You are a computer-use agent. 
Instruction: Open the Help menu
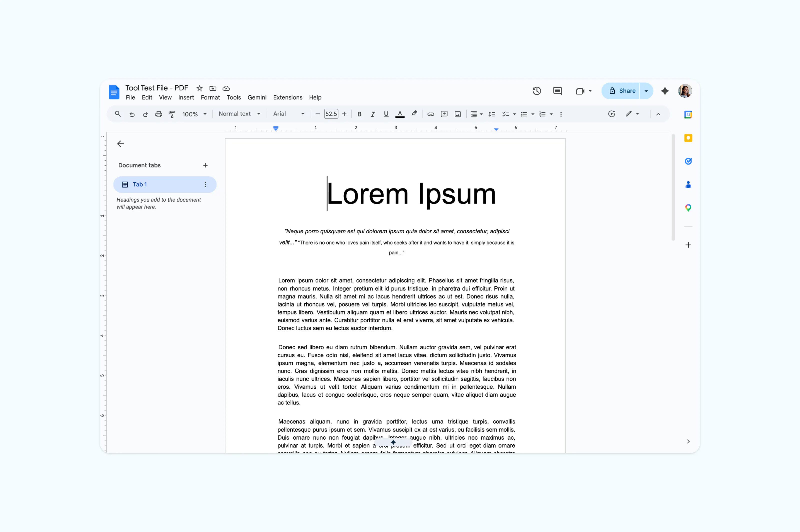tap(315, 98)
